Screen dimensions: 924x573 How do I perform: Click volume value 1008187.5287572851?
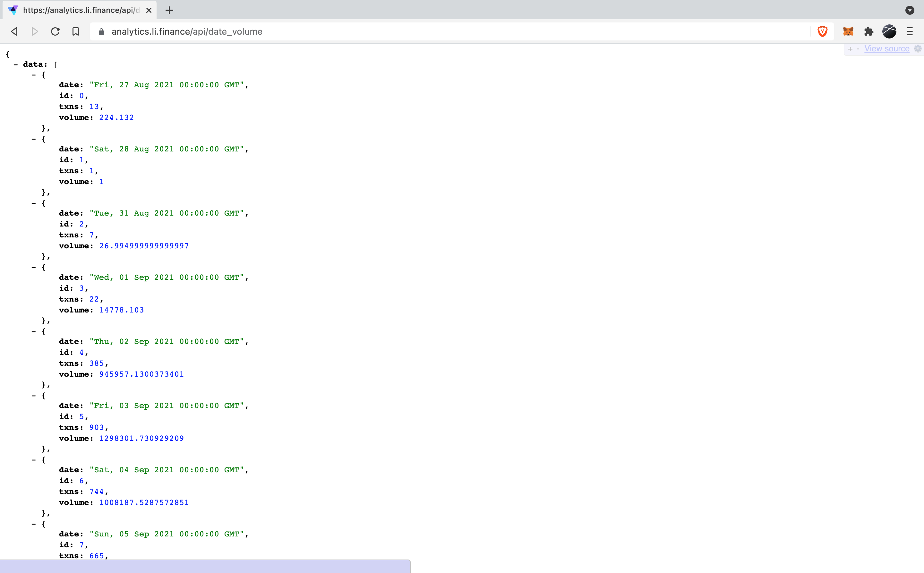[x=144, y=502]
